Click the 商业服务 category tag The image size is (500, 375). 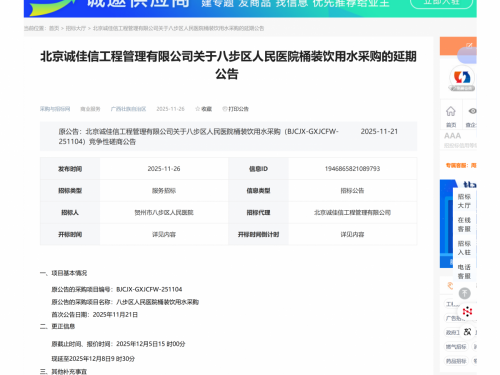(90, 109)
